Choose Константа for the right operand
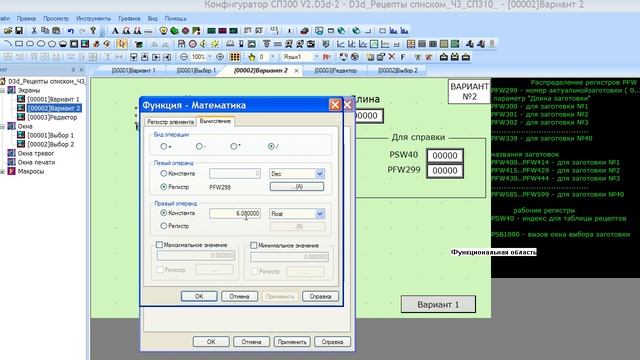Image resolution: width=640 pixels, height=360 pixels. [164, 213]
